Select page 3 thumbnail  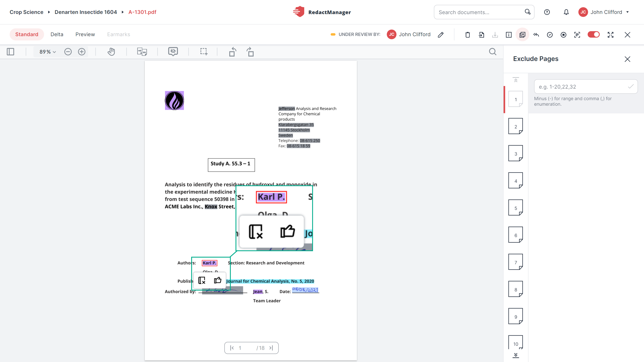click(x=516, y=154)
